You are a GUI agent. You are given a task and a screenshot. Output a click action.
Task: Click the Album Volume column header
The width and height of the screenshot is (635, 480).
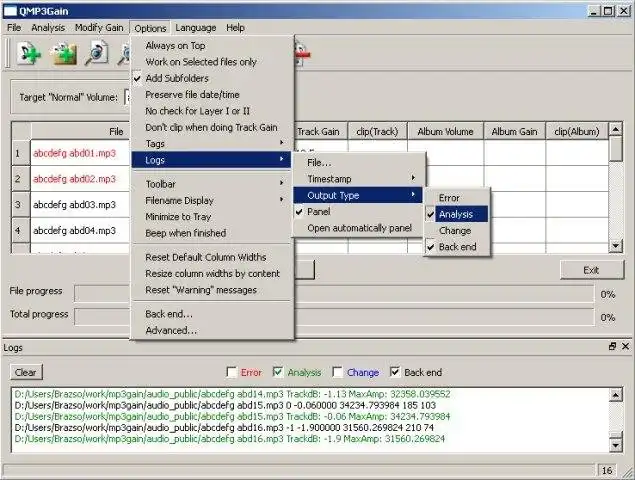pyautogui.click(x=445, y=131)
